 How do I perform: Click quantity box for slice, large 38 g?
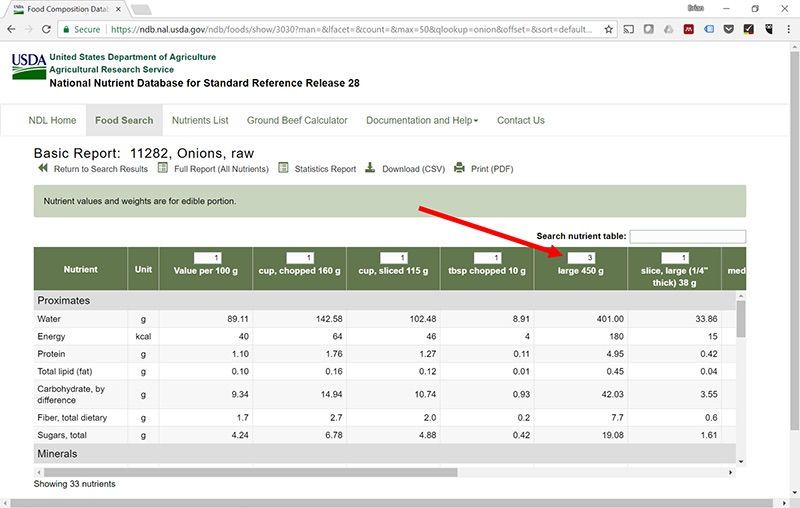pos(674,258)
